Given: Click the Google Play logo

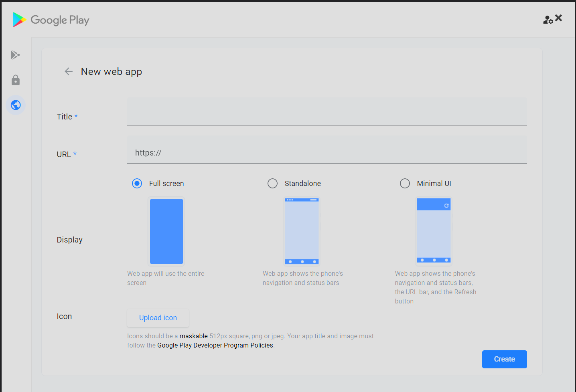Looking at the screenshot, I should pos(51,20).
